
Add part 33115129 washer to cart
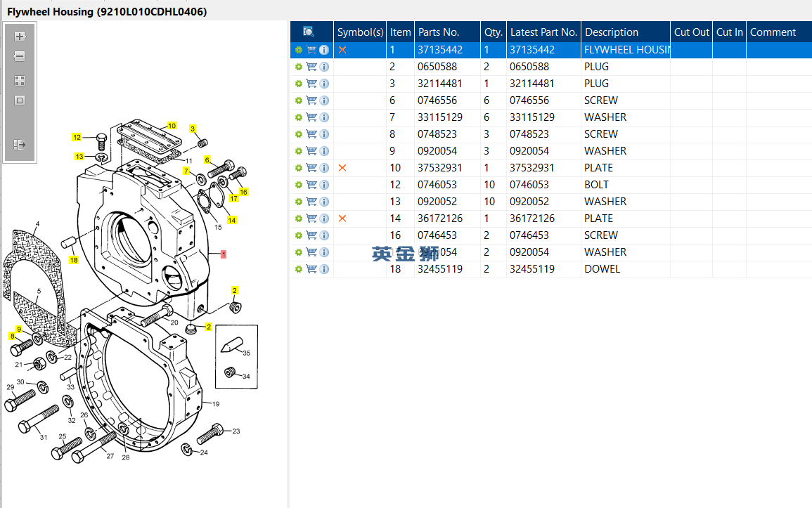click(x=311, y=117)
